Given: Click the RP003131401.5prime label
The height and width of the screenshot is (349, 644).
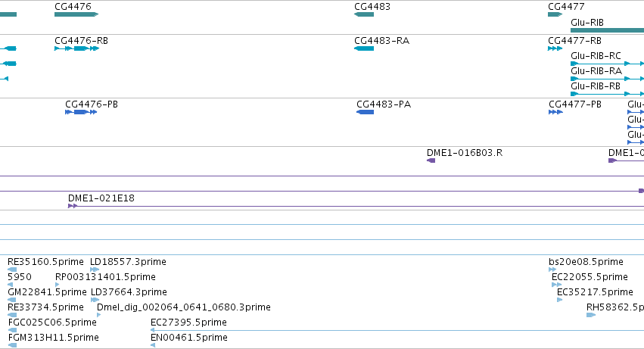Looking at the screenshot, I should click(x=105, y=277).
